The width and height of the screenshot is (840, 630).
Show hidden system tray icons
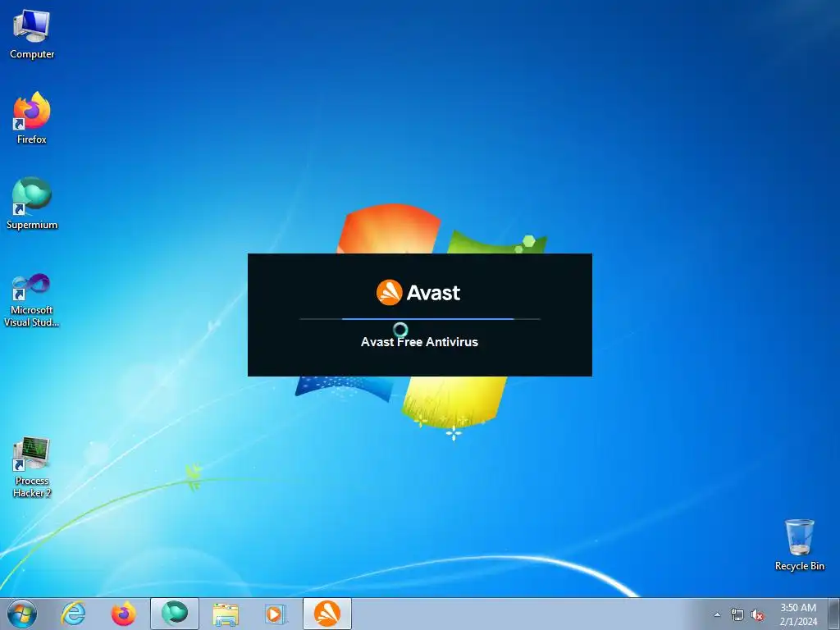coord(717,614)
